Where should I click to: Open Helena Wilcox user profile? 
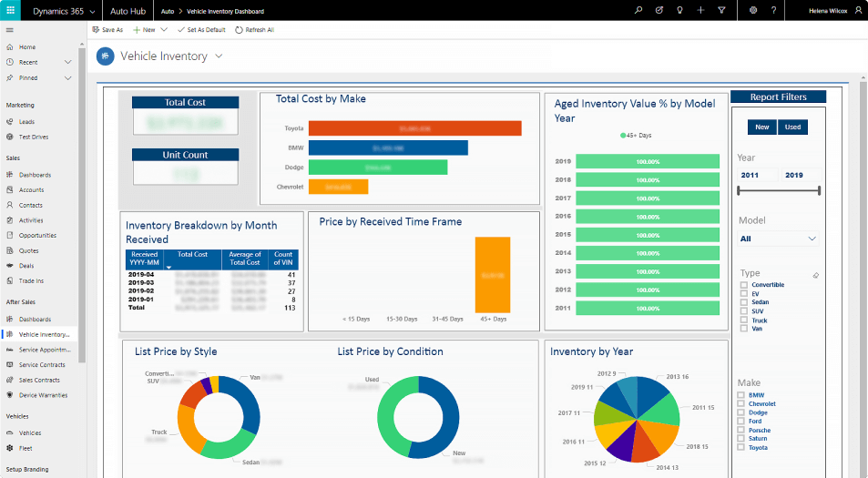(x=833, y=11)
